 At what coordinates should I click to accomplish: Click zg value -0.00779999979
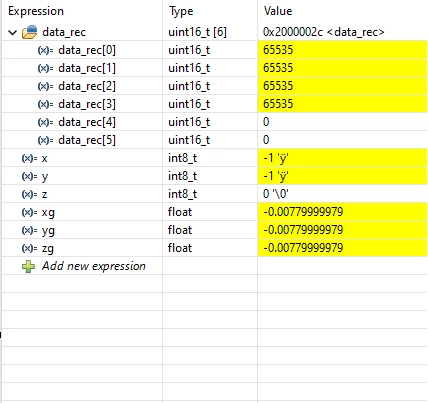303,248
